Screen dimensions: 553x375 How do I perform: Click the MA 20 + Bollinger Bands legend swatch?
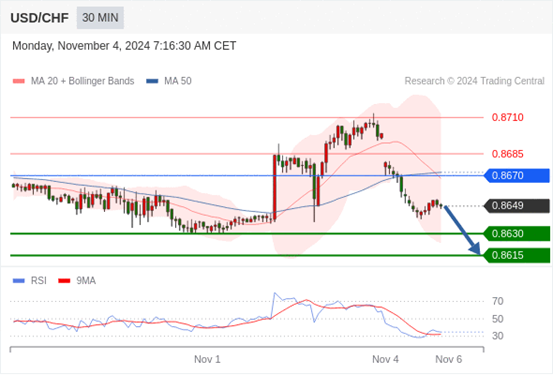coord(19,81)
